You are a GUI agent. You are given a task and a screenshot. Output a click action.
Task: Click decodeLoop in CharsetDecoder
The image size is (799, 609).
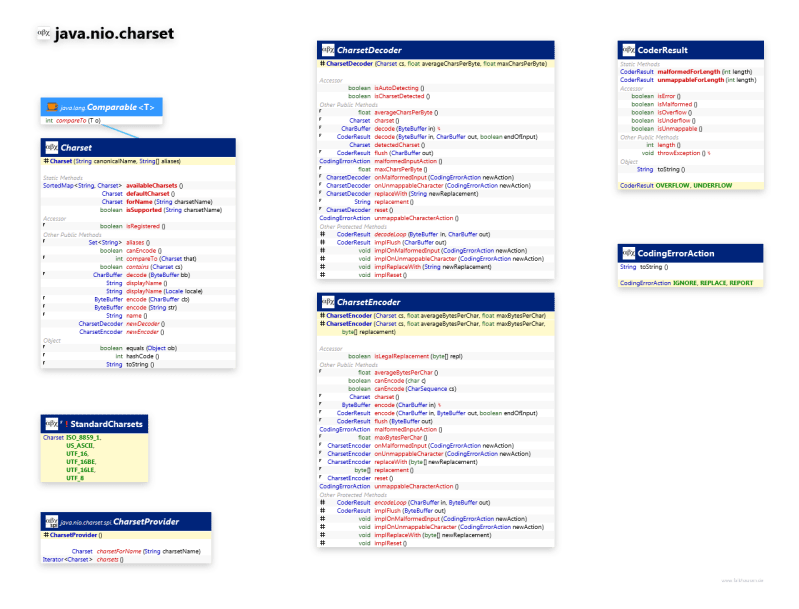(390, 234)
